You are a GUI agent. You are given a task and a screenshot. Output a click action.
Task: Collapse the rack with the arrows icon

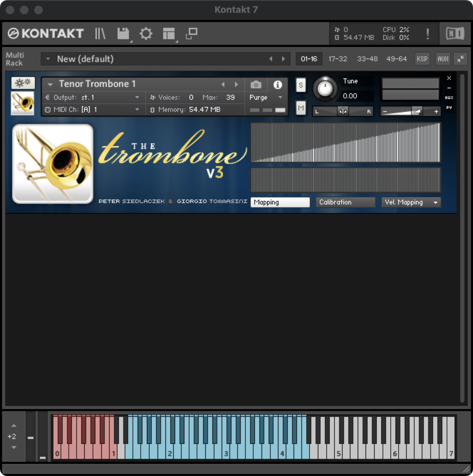point(460,59)
